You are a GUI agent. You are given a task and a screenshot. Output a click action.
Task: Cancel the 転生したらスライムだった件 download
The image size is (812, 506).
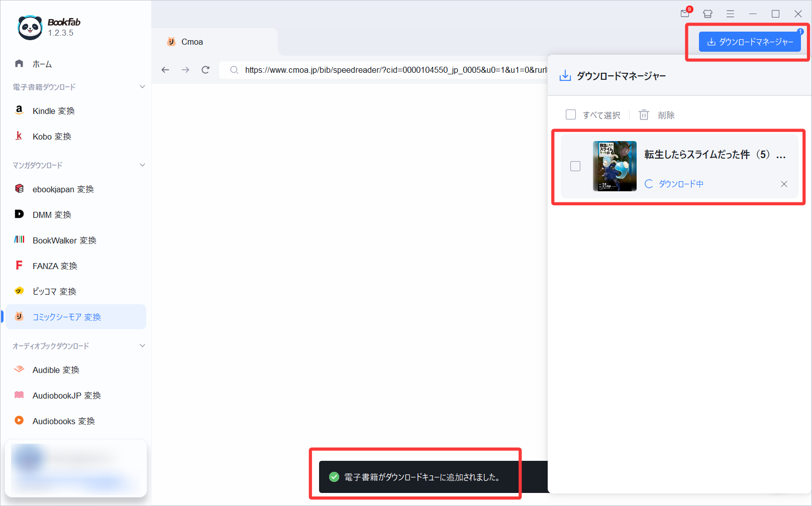784,184
